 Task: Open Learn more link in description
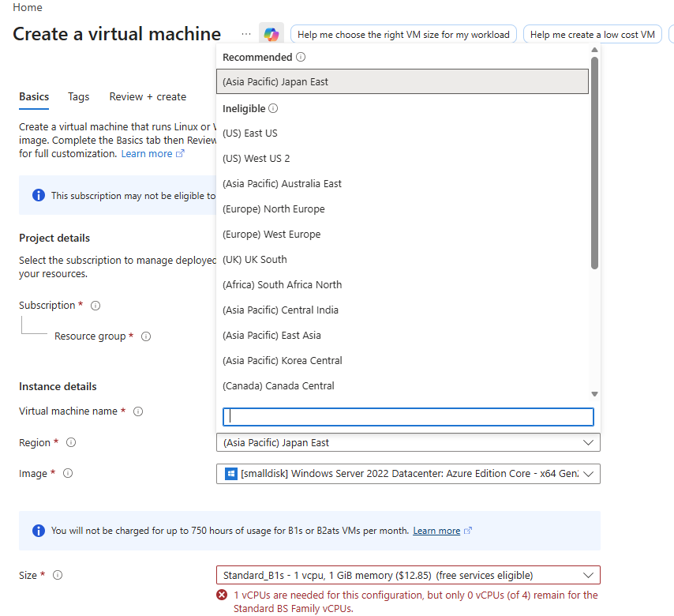coord(147,153)
